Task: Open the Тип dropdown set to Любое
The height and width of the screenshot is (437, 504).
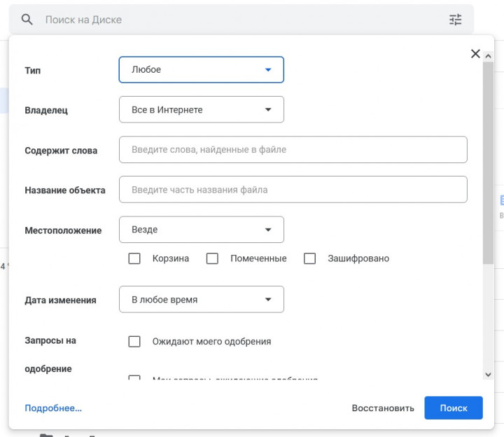Action: (202, 69)
